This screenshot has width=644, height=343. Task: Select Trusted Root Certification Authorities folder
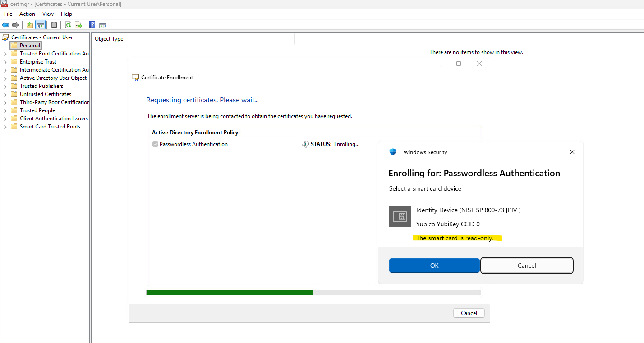click(x=50, y=54)
